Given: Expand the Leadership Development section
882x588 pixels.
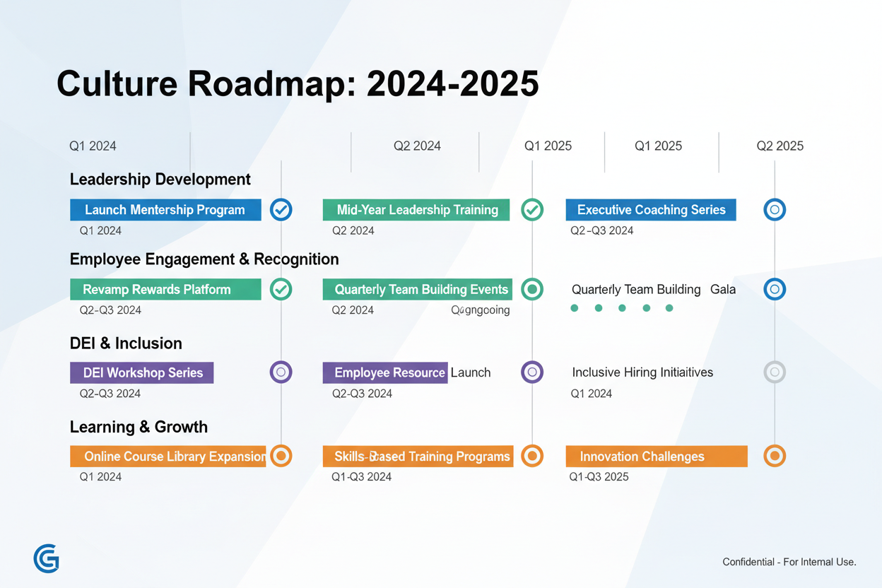Looking at the screenshot, I should 160,179.
